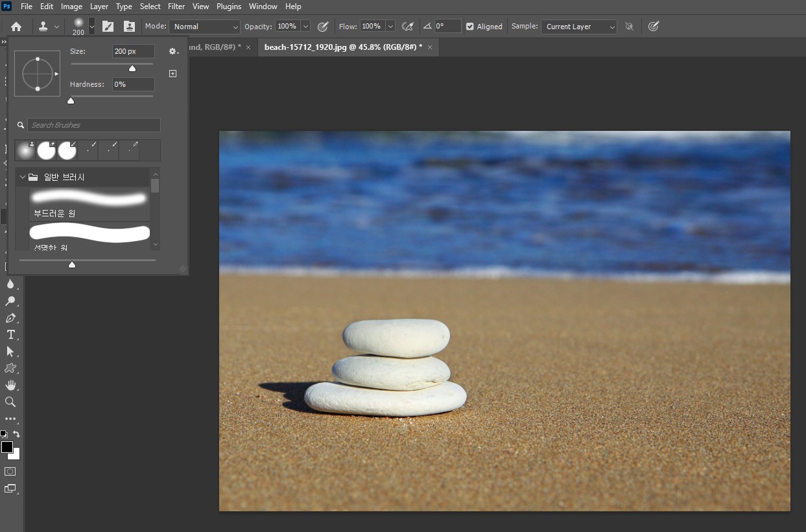Activate the Zoom tool magnifier
This screenshot has width=806, height=532.
(x=10, y=402)
